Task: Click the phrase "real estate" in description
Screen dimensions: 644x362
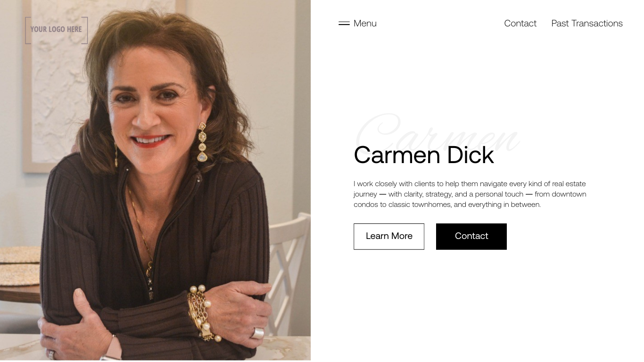Action: [x=569, y=184]
